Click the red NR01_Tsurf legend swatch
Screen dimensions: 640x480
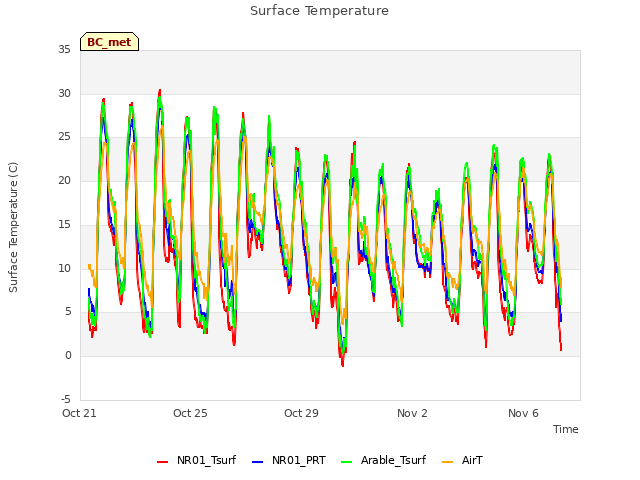pos(162,462)
